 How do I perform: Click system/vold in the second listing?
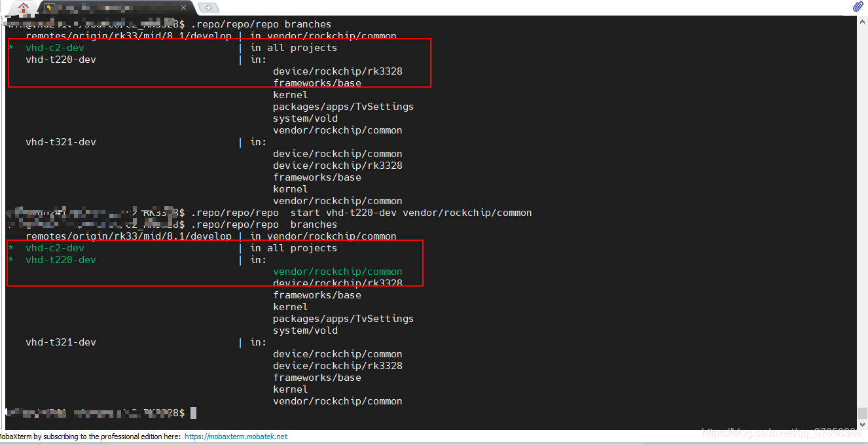[306, 330]
